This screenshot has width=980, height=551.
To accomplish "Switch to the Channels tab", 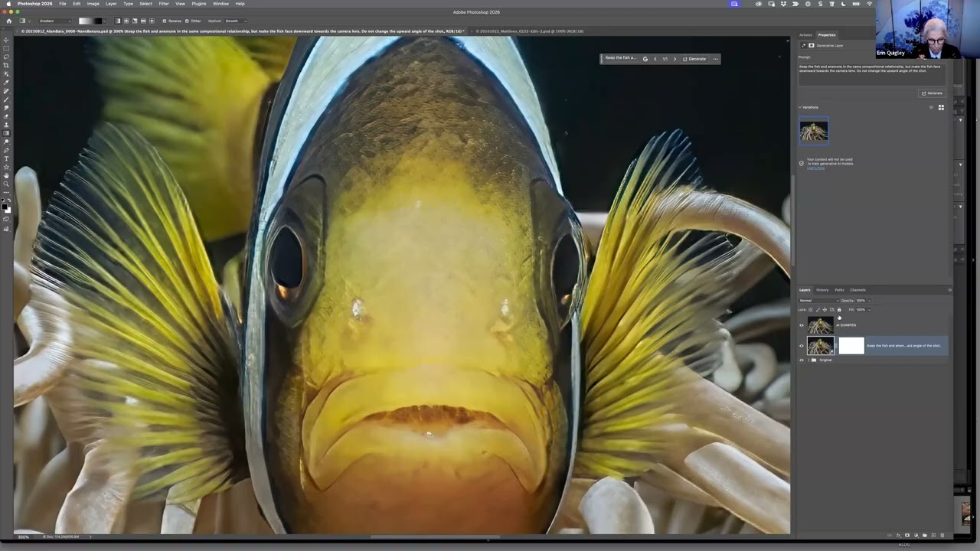I will point(857,290).
